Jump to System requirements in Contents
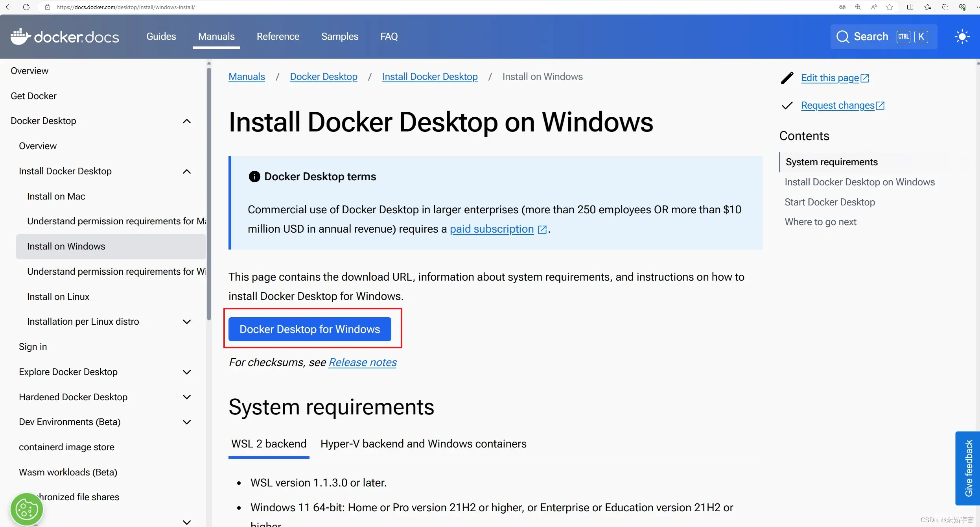The height and width of the screenshot is (527, 980). click(831, 162)
